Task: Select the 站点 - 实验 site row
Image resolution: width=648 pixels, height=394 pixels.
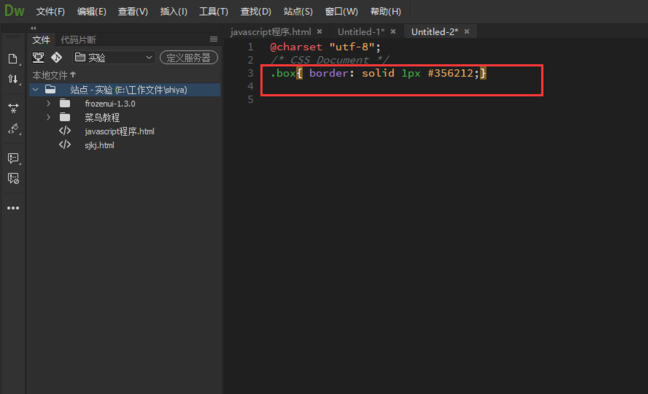Action: tap(124, 90)
